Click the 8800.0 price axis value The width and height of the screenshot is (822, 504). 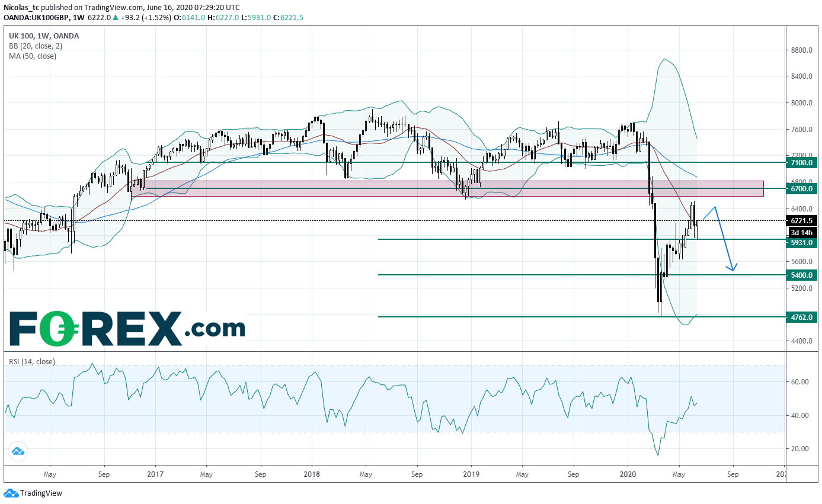802,50
